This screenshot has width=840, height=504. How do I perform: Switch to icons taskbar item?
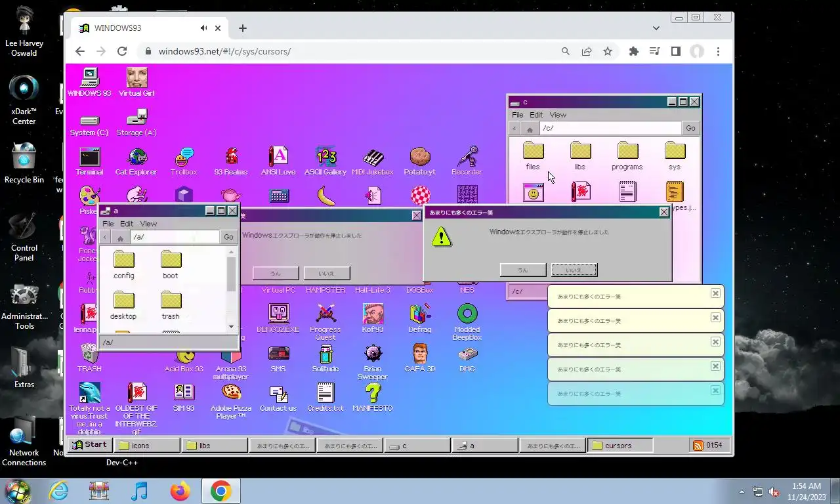tap(147, 446)
